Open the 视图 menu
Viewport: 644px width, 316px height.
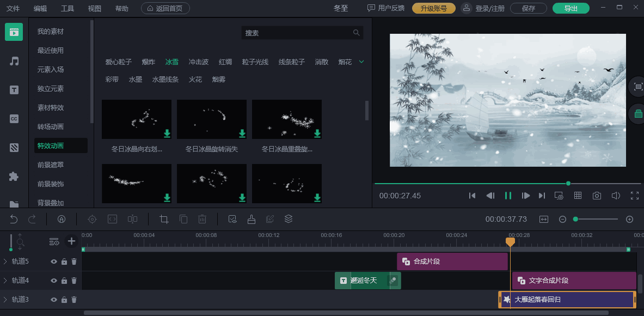(95, 8)
